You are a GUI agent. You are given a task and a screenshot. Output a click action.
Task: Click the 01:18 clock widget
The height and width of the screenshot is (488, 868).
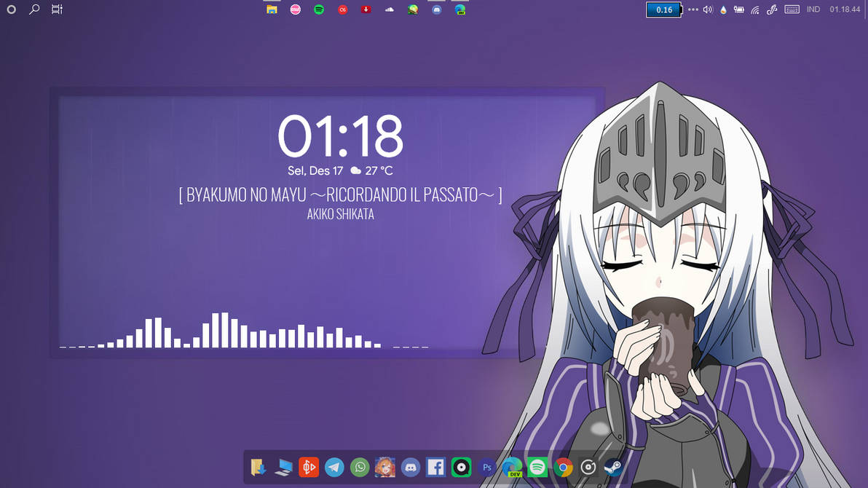pos(341,136)
